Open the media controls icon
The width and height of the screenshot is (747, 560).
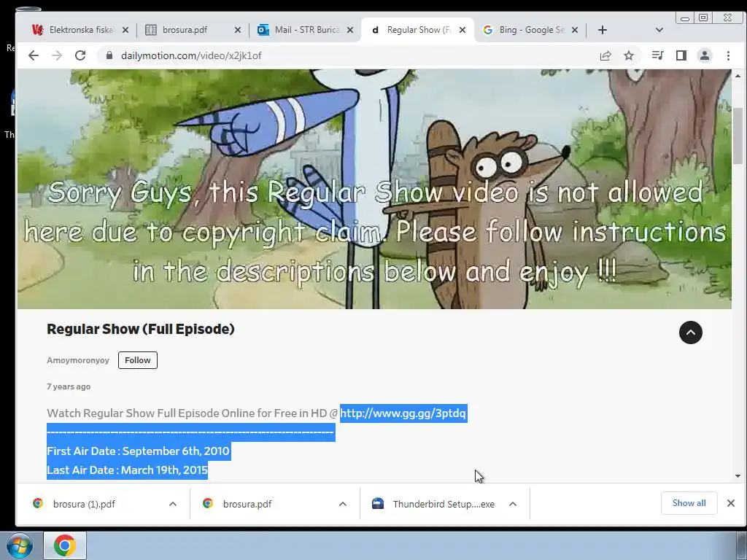coord(657,55)
